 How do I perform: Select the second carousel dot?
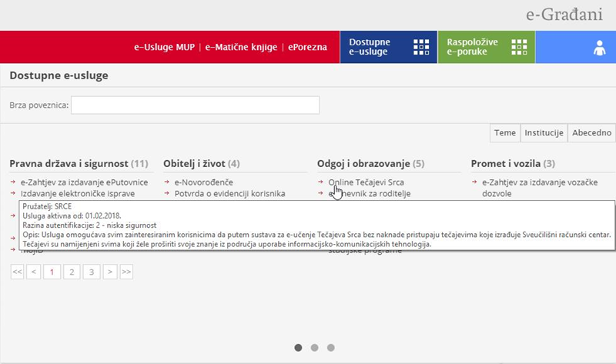(x=314, y=348)
